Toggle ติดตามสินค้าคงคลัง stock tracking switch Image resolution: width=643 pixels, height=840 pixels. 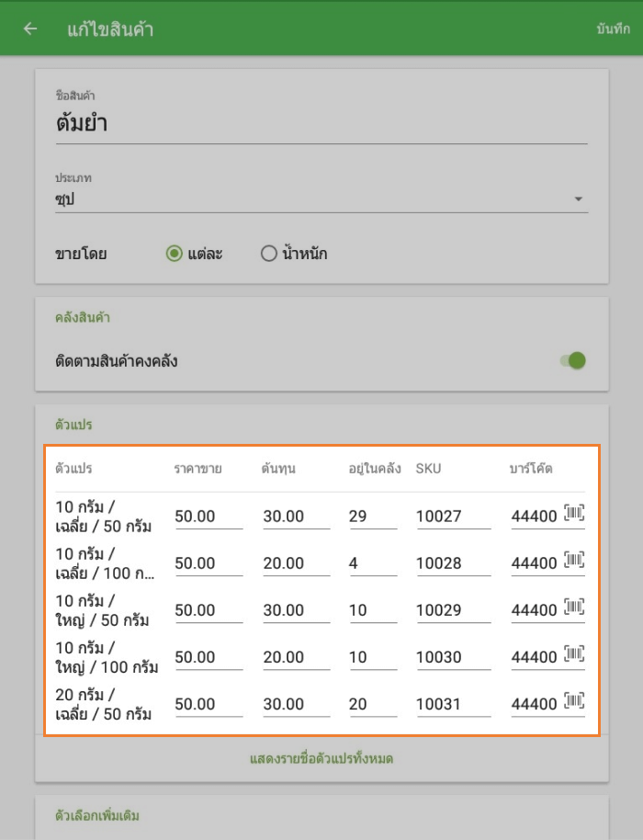[x=572, y=361]
